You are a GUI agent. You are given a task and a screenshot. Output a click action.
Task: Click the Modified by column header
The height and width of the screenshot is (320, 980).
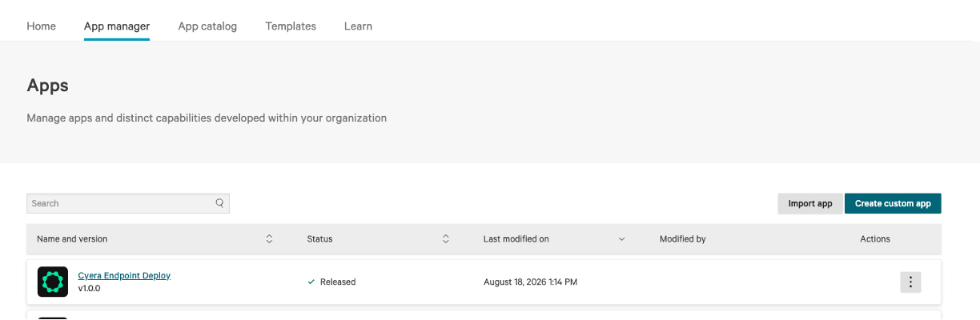pos(683,239)
